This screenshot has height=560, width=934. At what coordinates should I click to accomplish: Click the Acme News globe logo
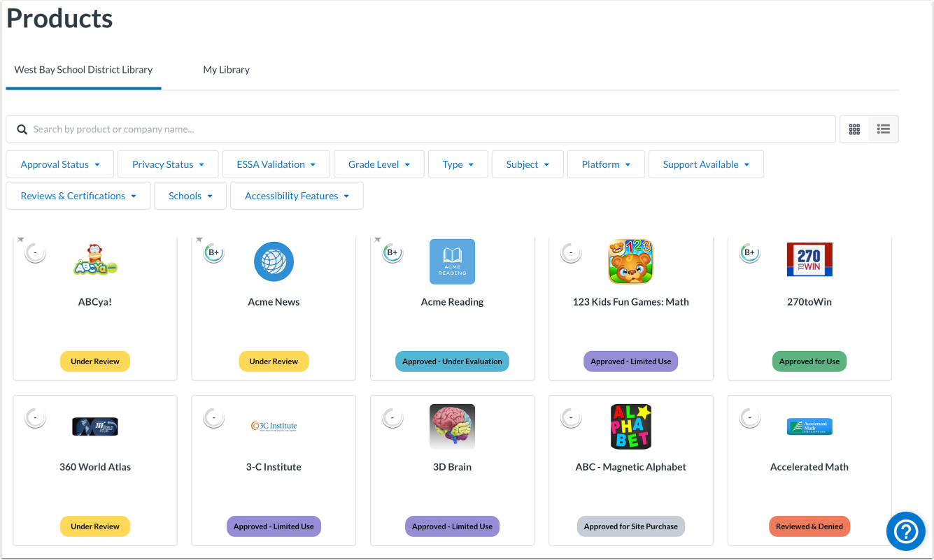274,261
